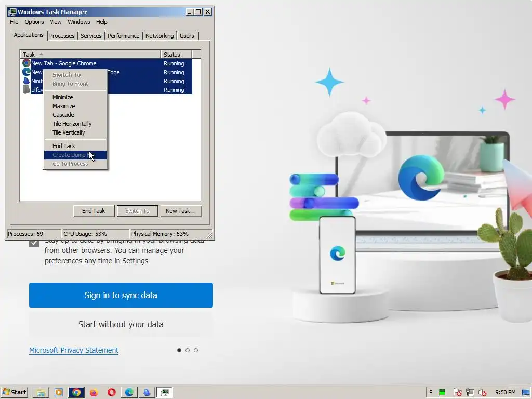Click the Show Desktop button

click(x=526, y=392)
